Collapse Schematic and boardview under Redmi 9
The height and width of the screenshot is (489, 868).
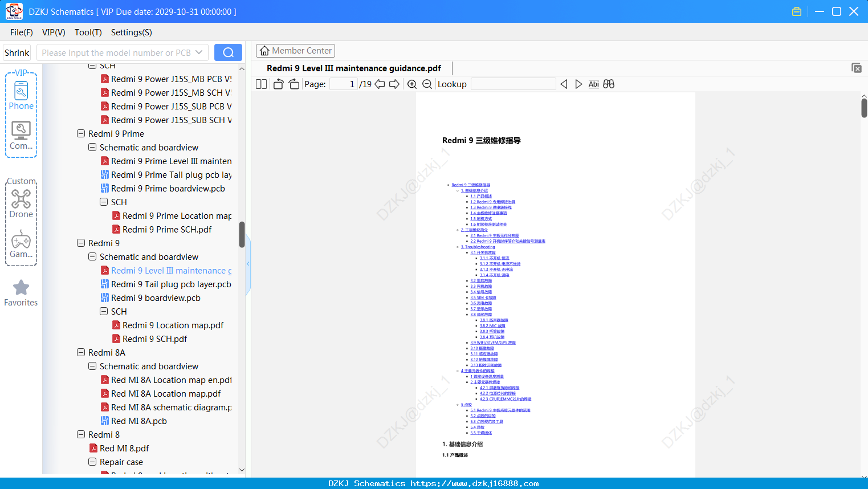(x=92, y=256)
